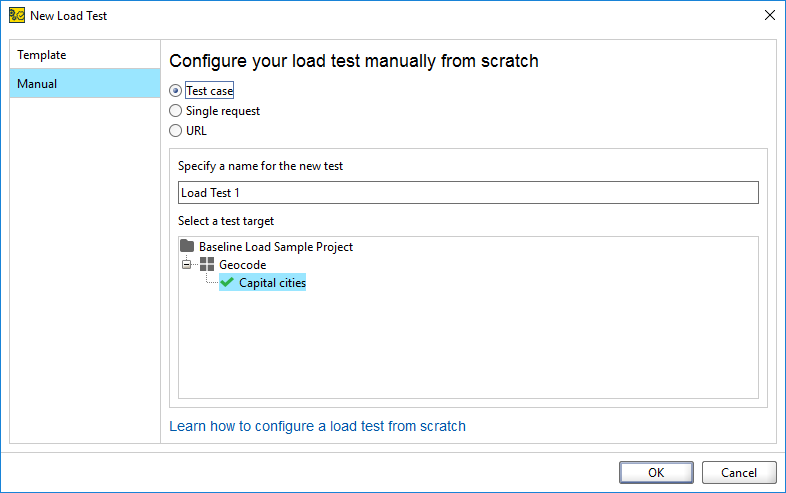Collapse the Geocode tree node

click(187, 264)
